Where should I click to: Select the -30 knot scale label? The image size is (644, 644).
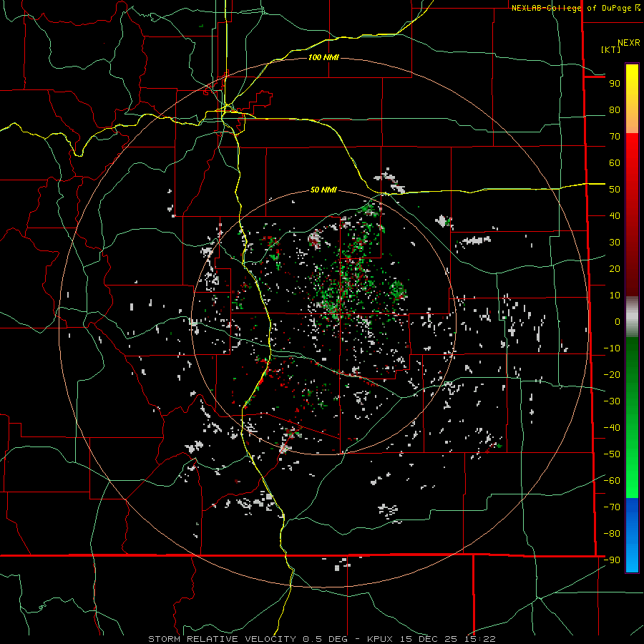click(612, 401)
